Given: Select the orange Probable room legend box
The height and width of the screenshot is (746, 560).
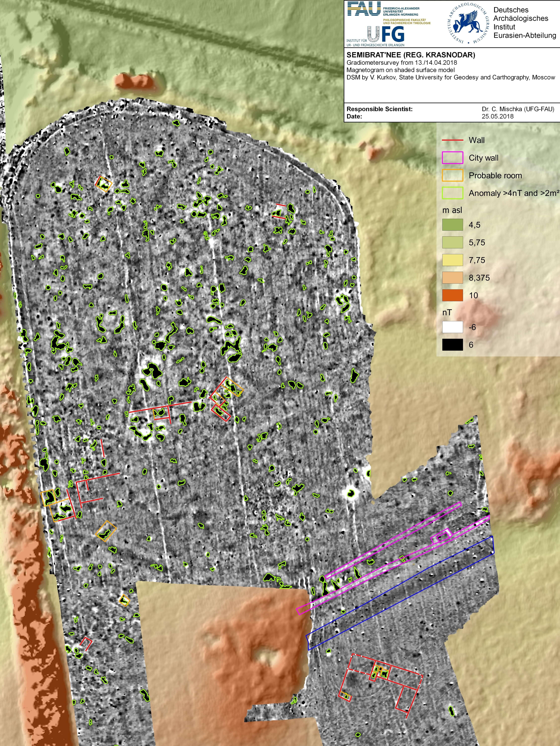Looking at the screenshot, I should tap(452, 175).
